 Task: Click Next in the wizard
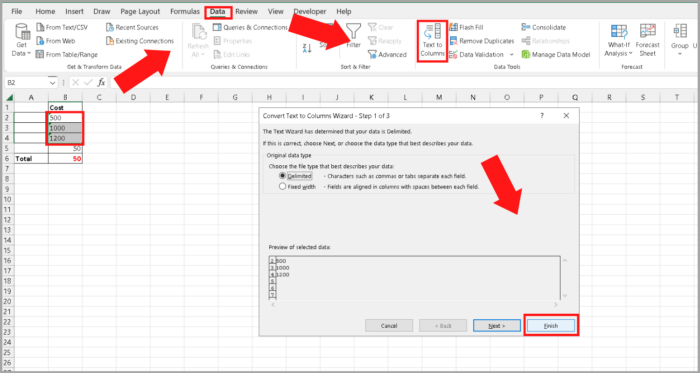(x=497, y=326)
